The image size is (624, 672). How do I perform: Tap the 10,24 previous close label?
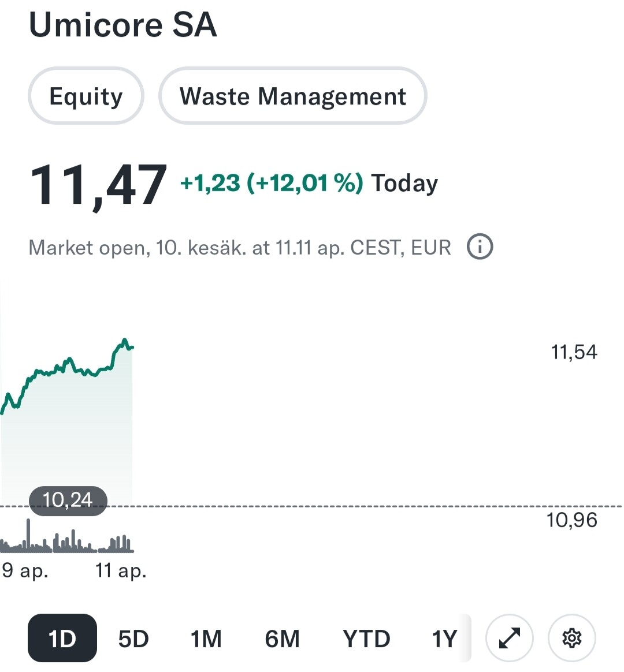(x=68, y=501)
